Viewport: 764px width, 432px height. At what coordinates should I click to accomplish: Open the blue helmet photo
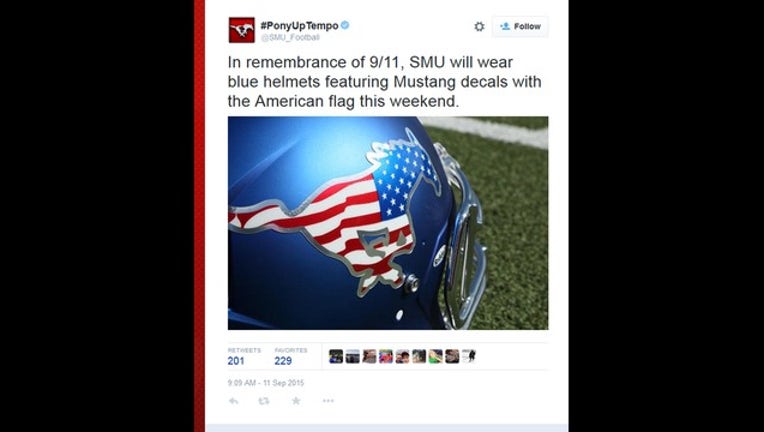[388, 223]
